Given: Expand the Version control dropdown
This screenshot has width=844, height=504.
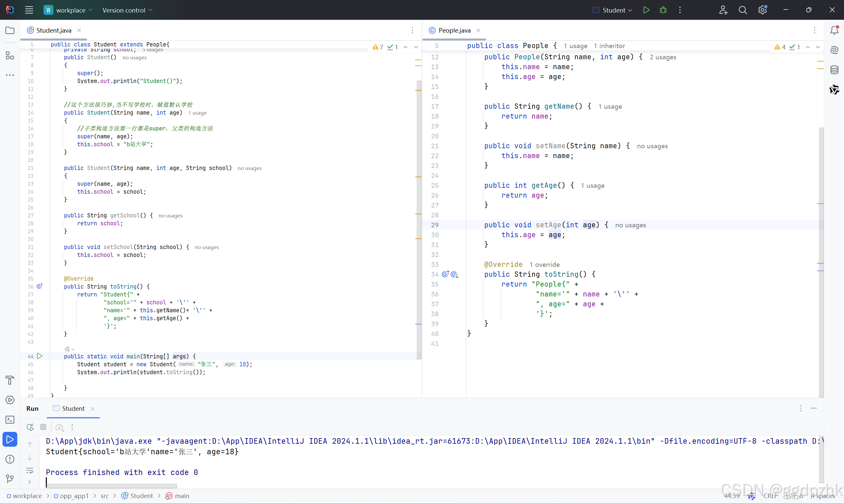Looking at the screenshot, I should [127, 10].
